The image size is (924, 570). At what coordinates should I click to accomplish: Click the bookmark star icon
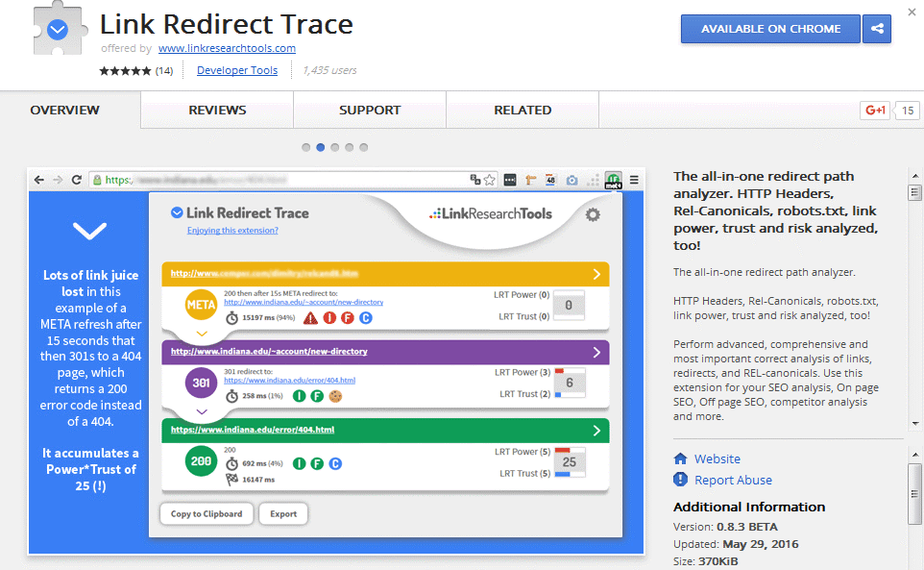[x=490, y=180]
